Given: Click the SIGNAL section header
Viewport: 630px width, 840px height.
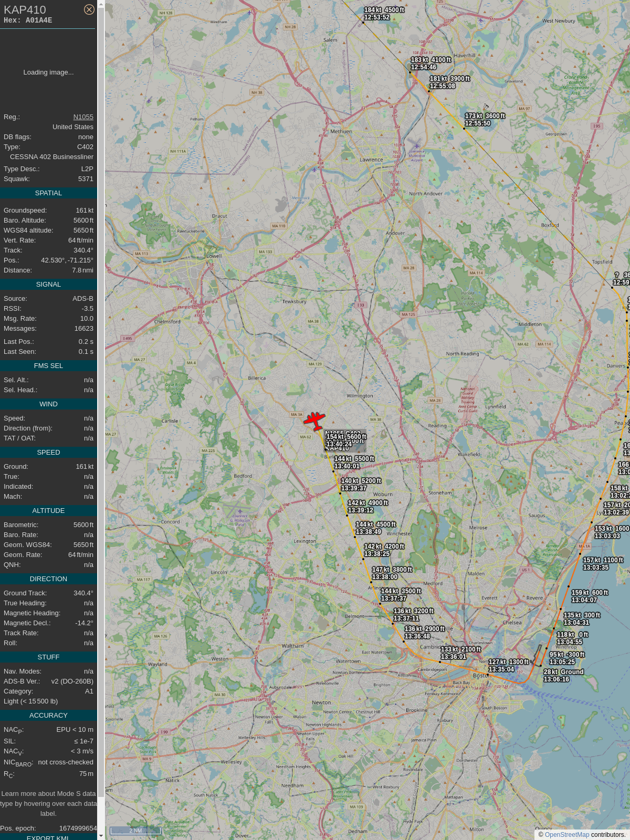Looking at the screenshot, I should coord(48,285).
